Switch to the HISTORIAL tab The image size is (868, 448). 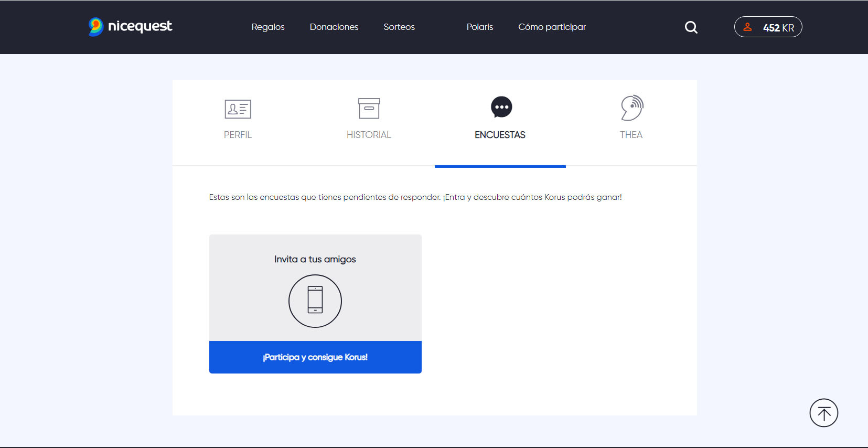coord(369,135)
